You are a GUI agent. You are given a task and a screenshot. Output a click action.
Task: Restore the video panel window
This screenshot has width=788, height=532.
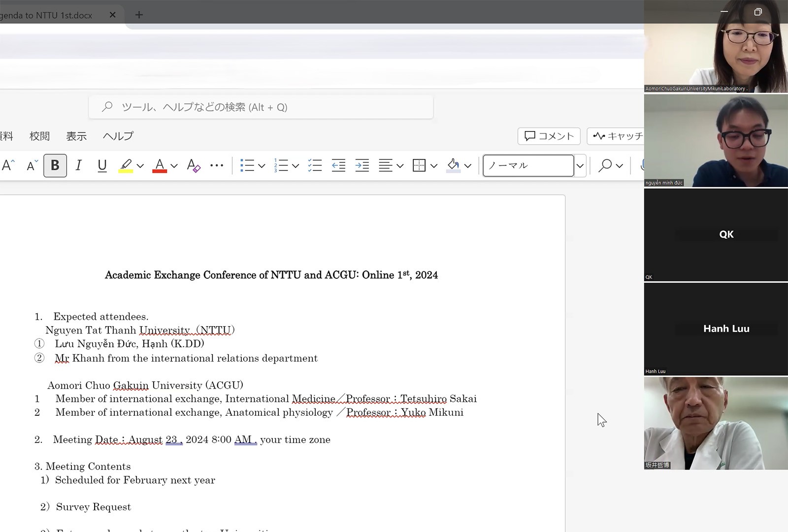point(758,11)
